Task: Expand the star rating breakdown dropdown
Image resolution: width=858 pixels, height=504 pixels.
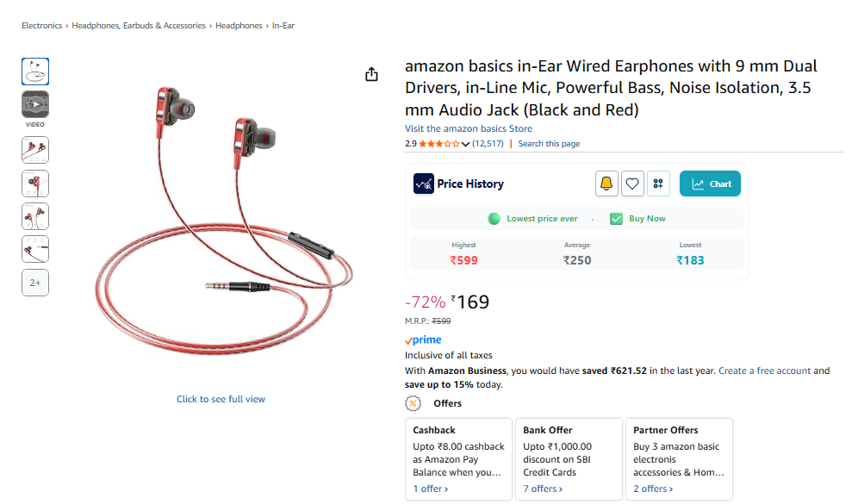Action: [466, 144]
